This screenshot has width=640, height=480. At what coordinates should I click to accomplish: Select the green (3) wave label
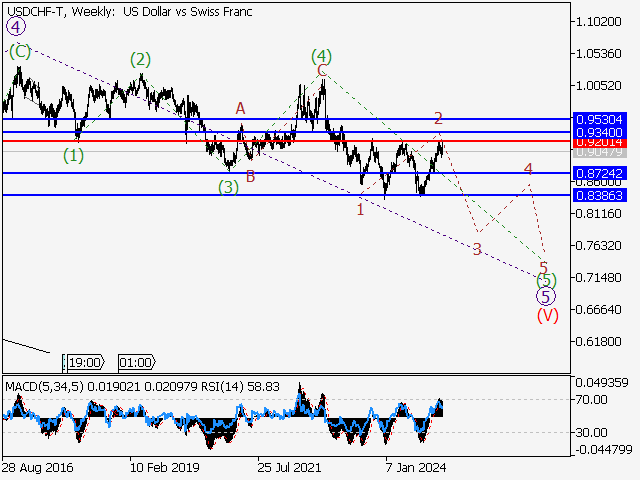coord(229,186)
